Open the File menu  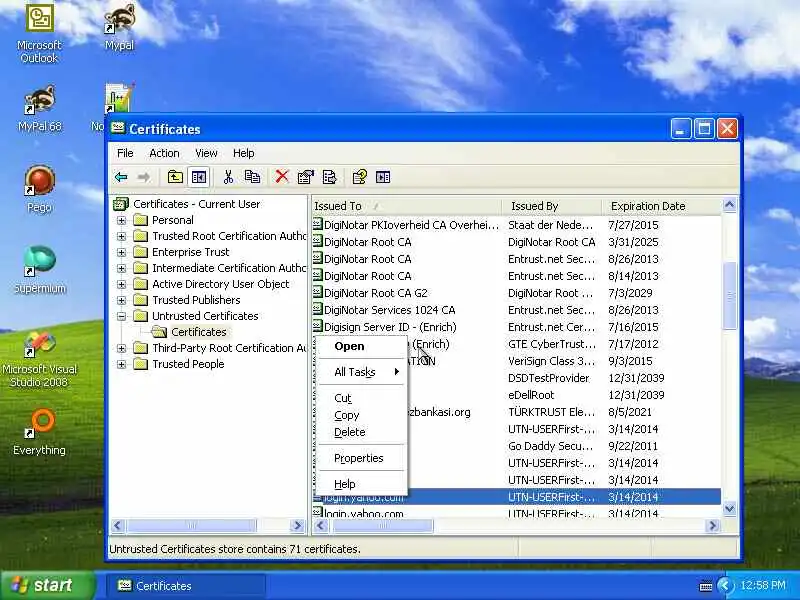click(x=125, y=153)
